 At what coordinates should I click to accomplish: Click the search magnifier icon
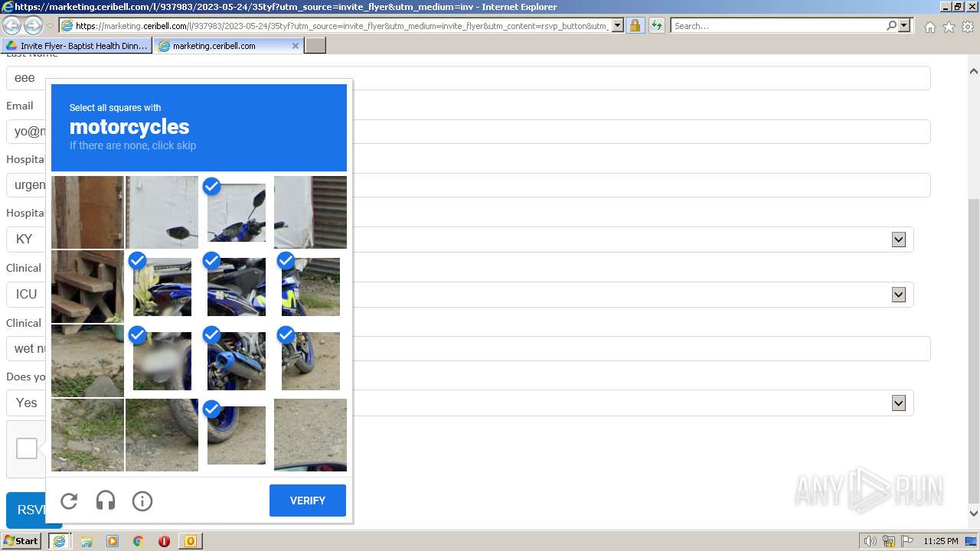[x=891, y=25]
